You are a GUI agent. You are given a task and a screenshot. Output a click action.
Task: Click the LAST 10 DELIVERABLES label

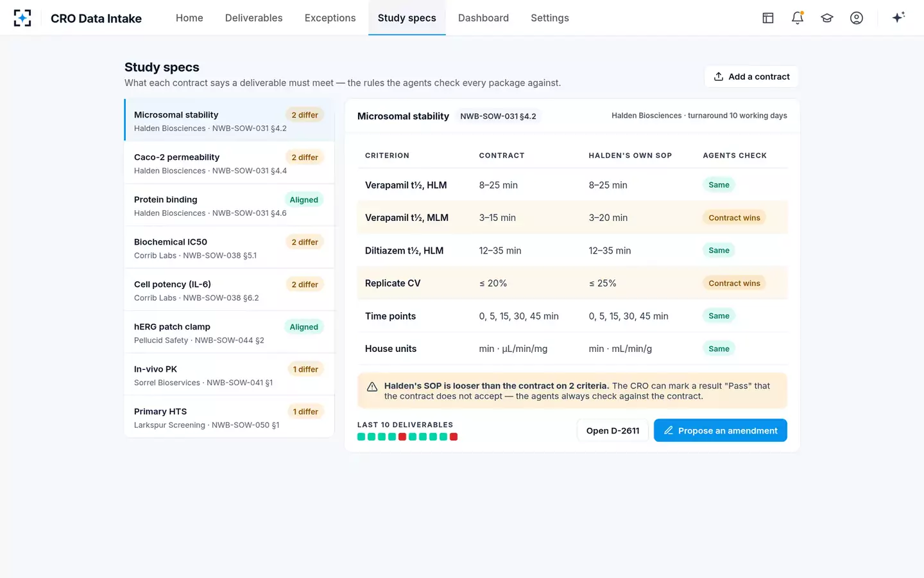pos(405,425)
